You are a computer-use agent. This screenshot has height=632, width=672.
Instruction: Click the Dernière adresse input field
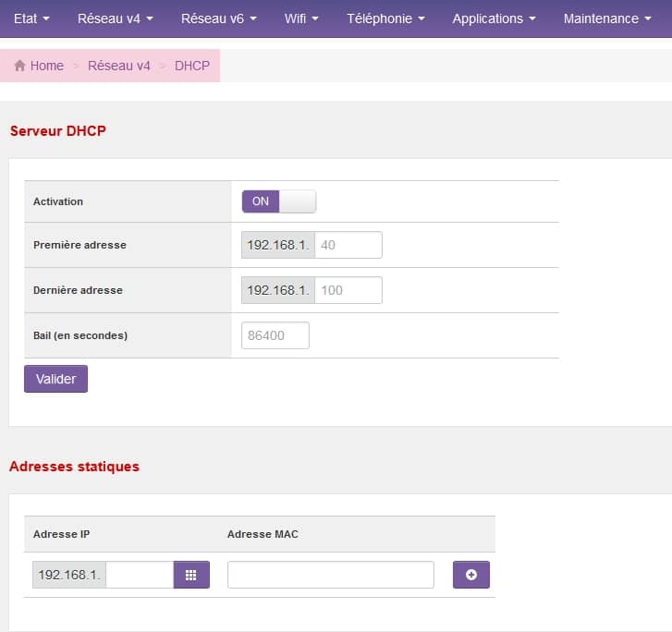click(348, 290)
